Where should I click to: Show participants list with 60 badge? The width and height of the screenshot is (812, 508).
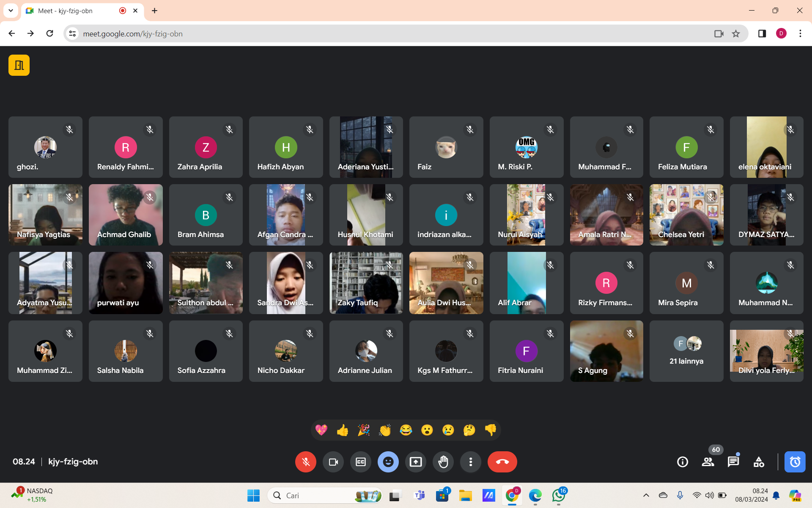click(x=708, y=462)
